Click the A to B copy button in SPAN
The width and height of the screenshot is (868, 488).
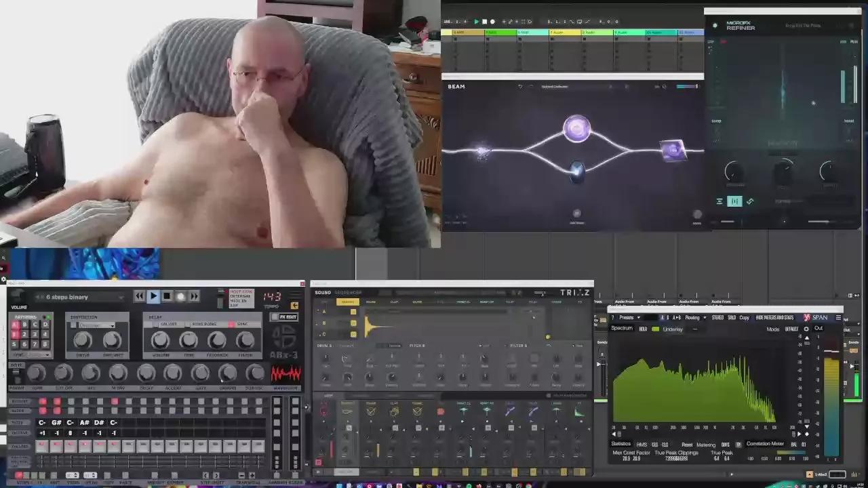pyautogui.click(x=676, y=317)
